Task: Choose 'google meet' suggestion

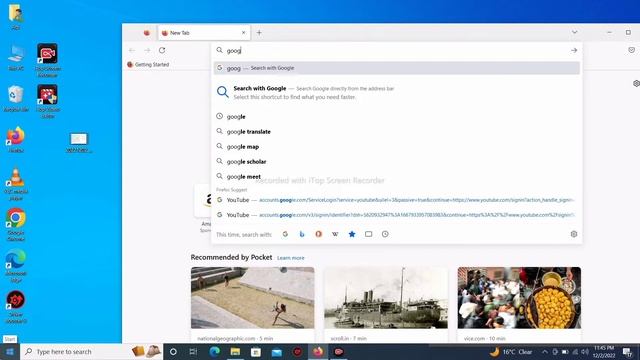Action: 396,177
